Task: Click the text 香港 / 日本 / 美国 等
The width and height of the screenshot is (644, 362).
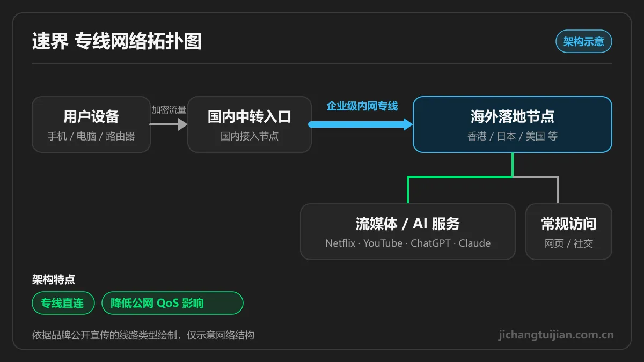Action: coord(513,136)
